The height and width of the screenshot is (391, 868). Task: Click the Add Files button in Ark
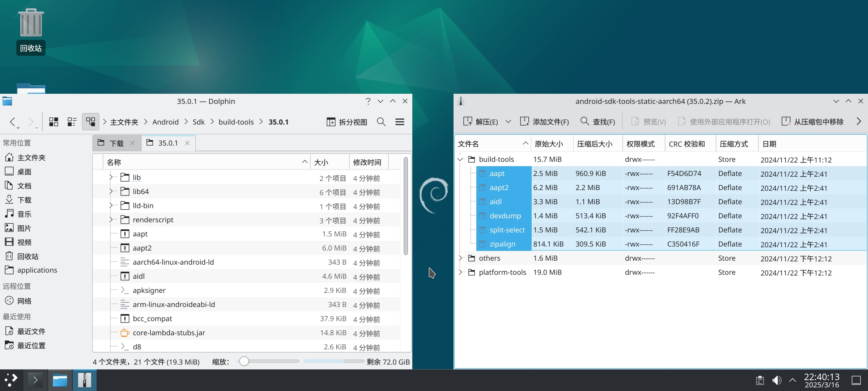click(x=544, y=122)
